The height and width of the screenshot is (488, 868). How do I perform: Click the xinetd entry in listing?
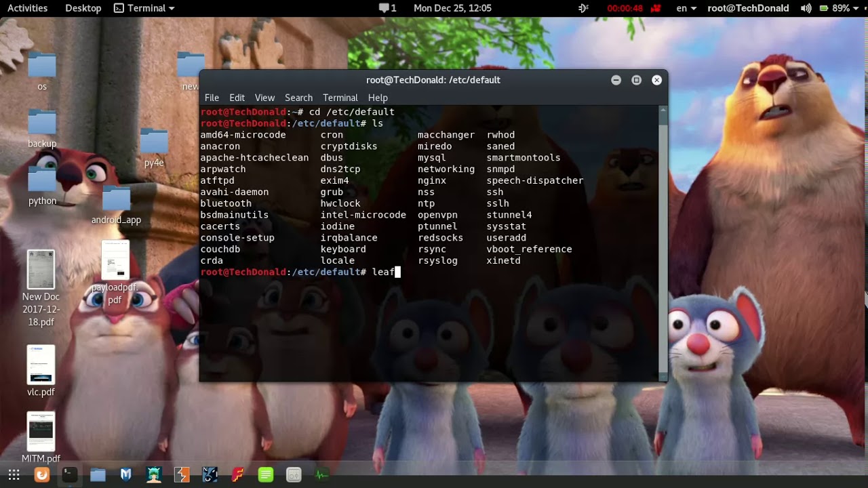click(x=503, y=260)
